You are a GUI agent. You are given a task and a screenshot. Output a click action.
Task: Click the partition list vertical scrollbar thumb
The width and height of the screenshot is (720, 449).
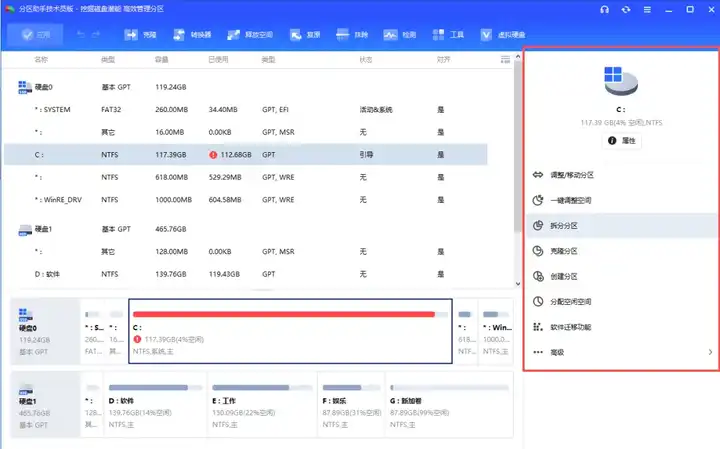tap(518, 146)
